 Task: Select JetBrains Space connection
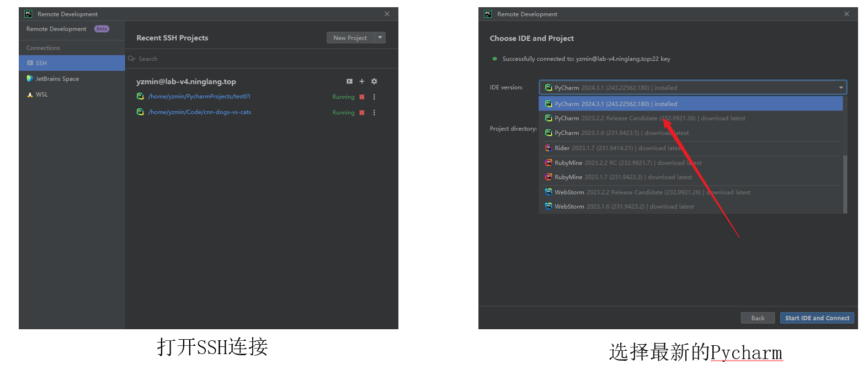coord(57,79)
